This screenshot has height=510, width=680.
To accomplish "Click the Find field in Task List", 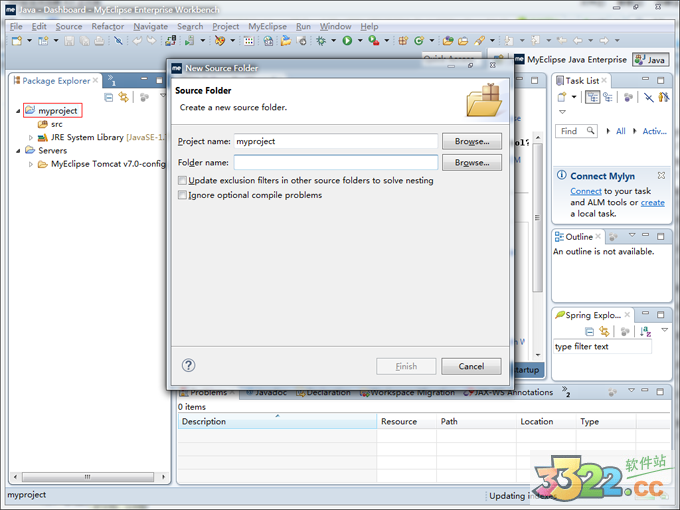I will [576, 131].
